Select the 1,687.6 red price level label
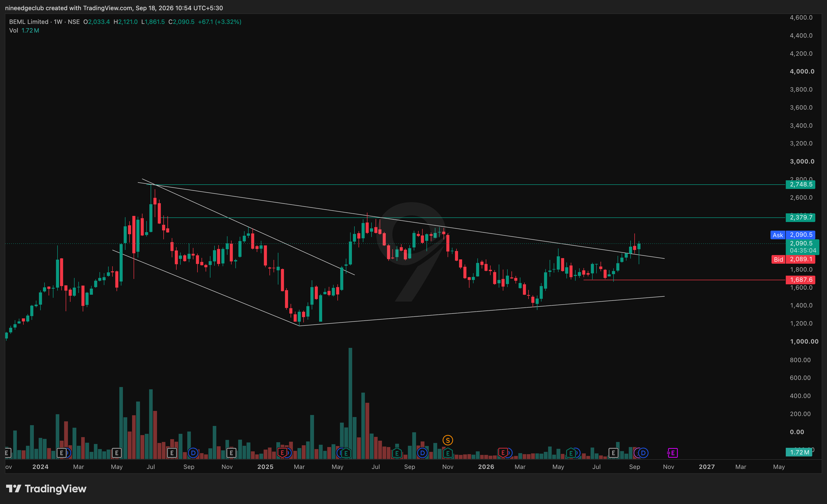827x504 pixels. click(801, 280)
